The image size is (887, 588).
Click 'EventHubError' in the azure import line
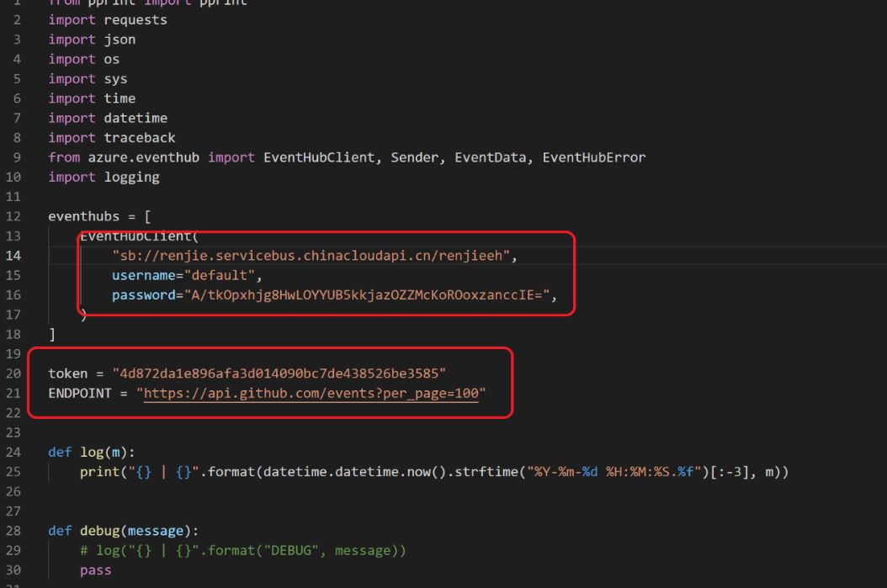pyautogui.click(x=593, y=157)
